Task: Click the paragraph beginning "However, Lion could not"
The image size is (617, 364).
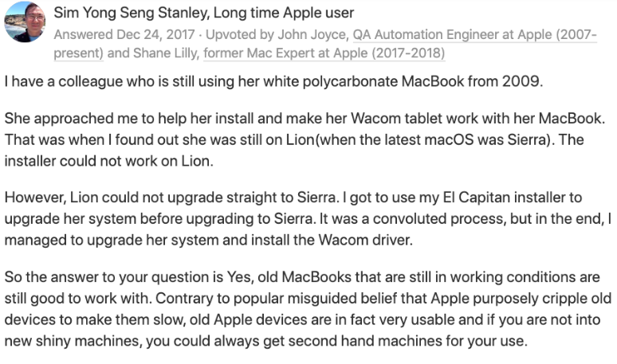Action: point(308,218)
